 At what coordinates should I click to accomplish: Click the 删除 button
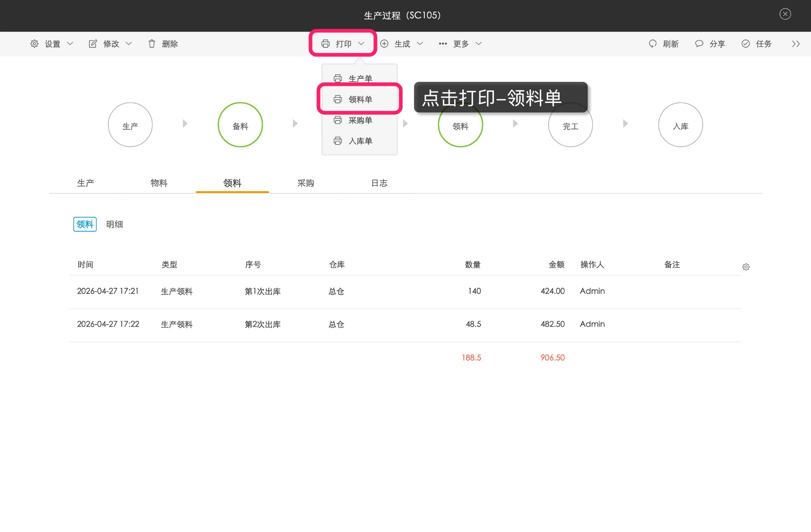[x=163, y=43]
